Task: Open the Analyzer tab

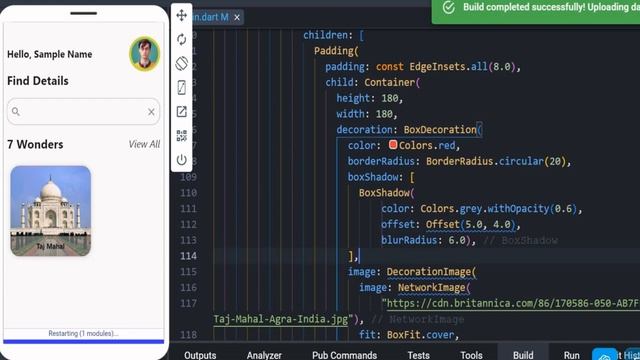Action: pos(264,355)
